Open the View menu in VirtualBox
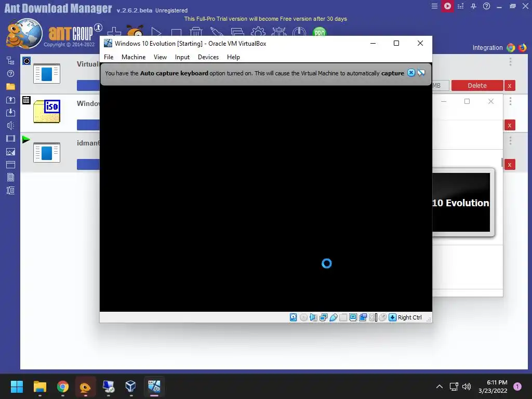 [160, 57]
